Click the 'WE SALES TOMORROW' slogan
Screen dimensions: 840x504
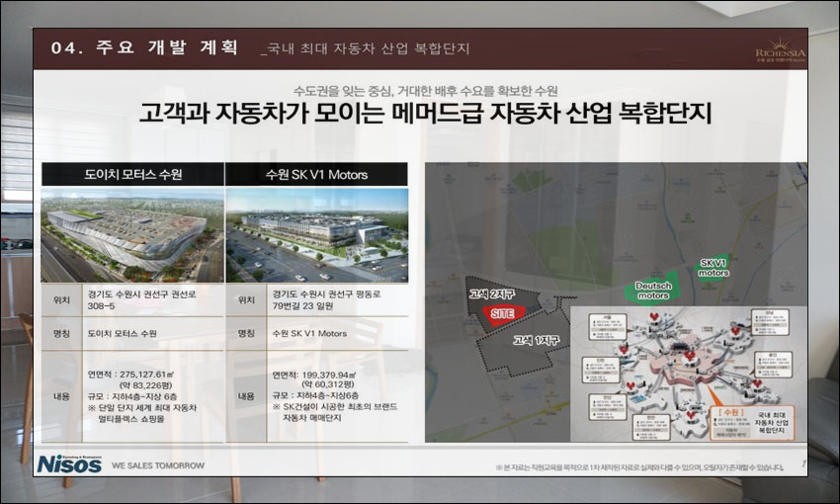point(158,465)
